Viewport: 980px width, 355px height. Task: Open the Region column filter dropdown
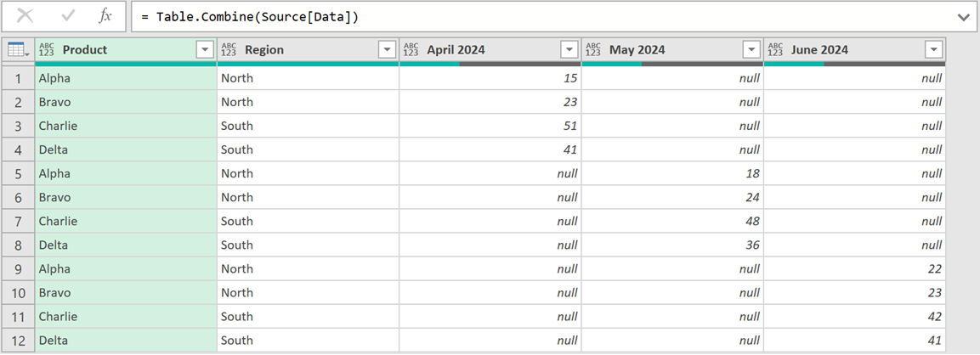(387, 50)
